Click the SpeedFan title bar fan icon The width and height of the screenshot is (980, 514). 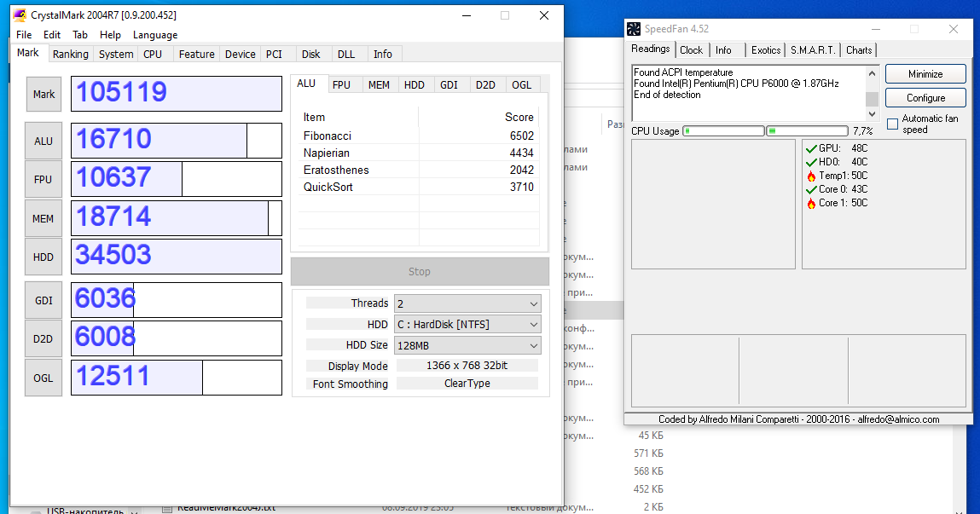[634, 29]
